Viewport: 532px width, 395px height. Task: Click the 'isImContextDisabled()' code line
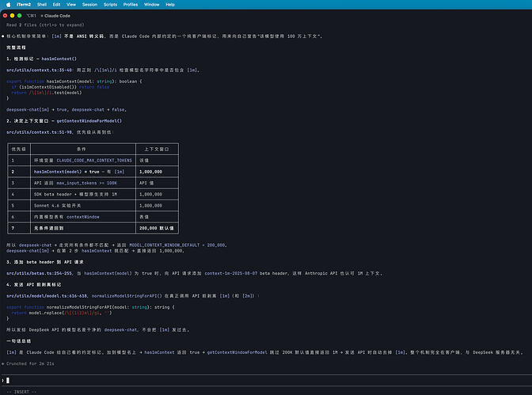pos(60,87)
